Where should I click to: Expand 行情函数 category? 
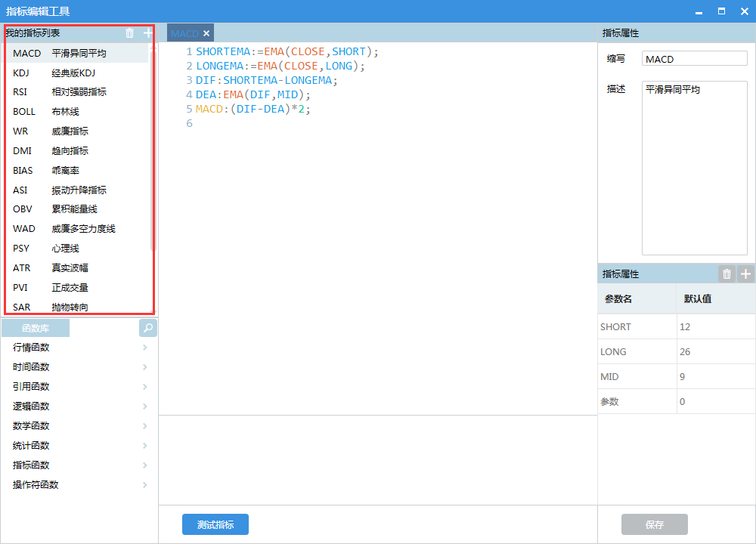tap(79, 348)
